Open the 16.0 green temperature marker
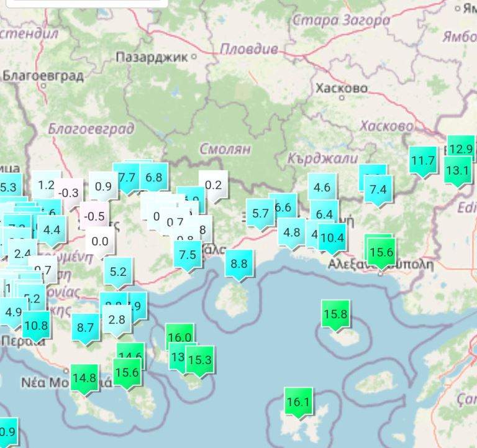This screenshot has height=448, width=477. click(x=179, y=337)
